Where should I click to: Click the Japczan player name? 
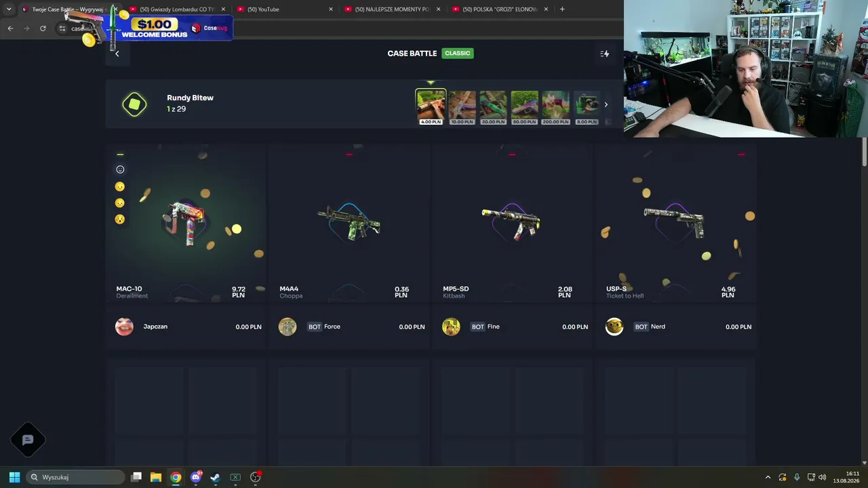[155, 327]
